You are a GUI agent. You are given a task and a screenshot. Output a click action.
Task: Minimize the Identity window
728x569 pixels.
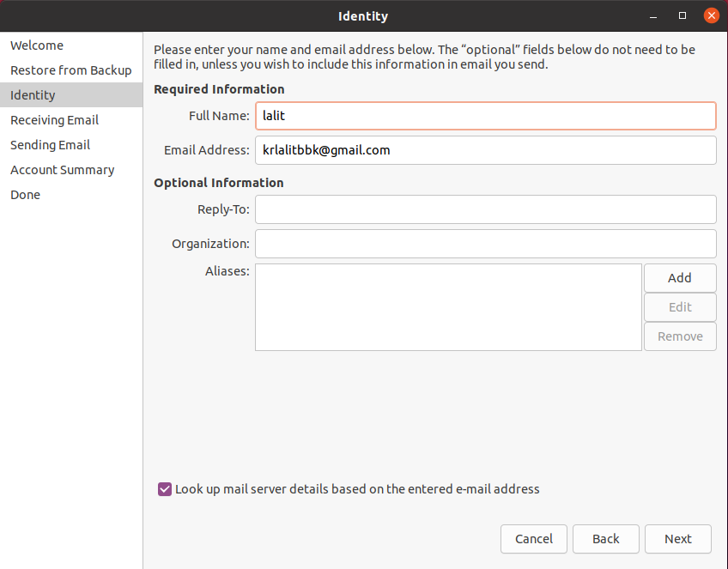[652, 15]
